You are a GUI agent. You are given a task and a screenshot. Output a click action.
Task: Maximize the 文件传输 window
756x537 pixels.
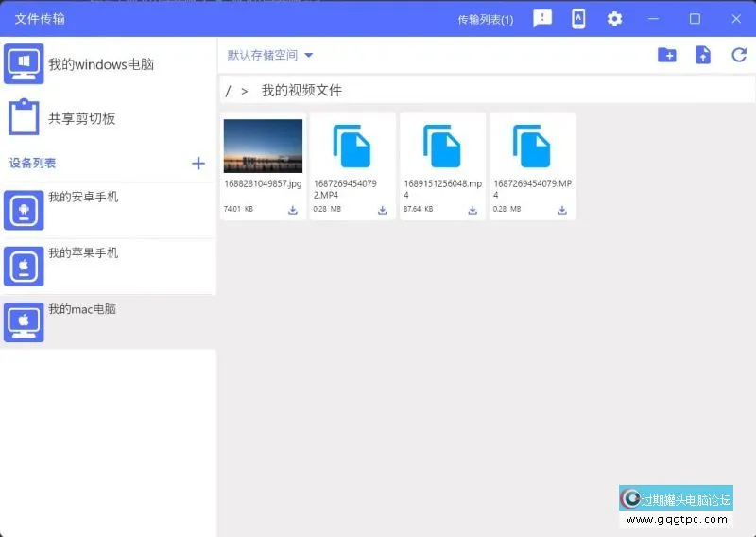coord(695,19)
